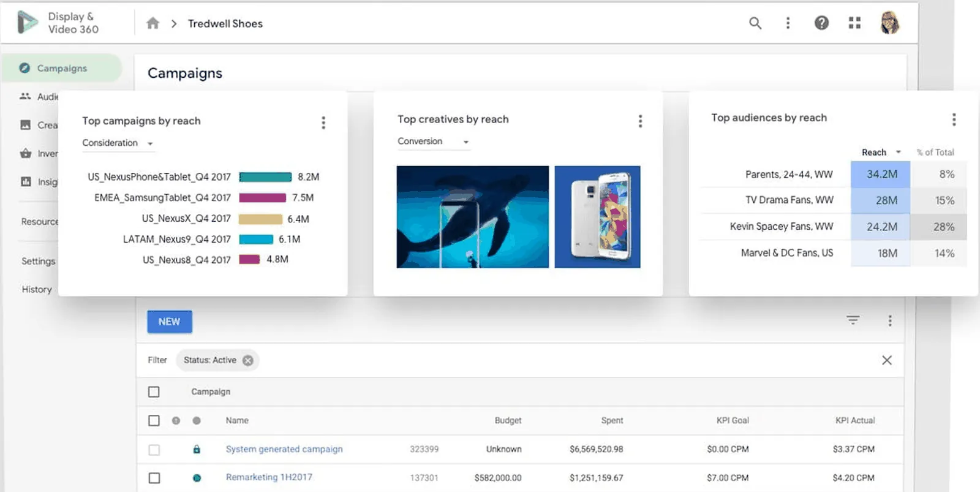Image resolution: width=980 pixels, height=492 pixels.
Task: Check the Remarketing 1H2017 row checkbox
Action: tap(154, 478)
